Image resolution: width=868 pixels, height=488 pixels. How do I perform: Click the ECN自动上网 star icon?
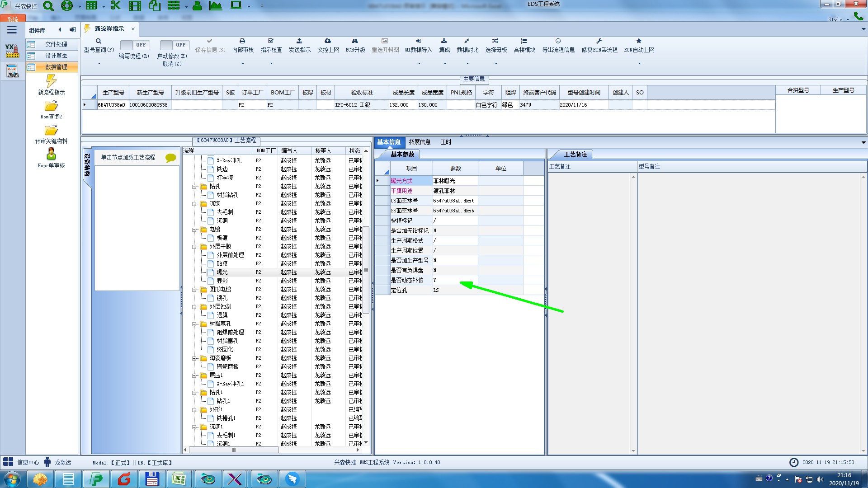coord(639,41)
